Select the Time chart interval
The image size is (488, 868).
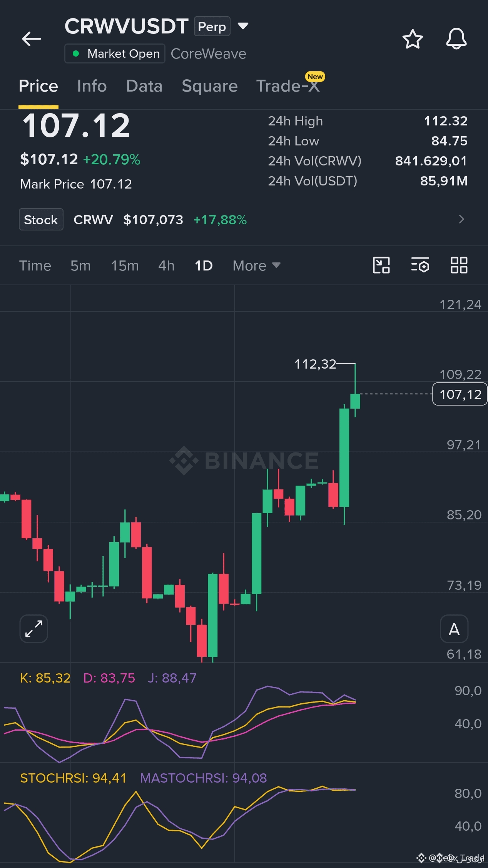(x=35, y=265)
